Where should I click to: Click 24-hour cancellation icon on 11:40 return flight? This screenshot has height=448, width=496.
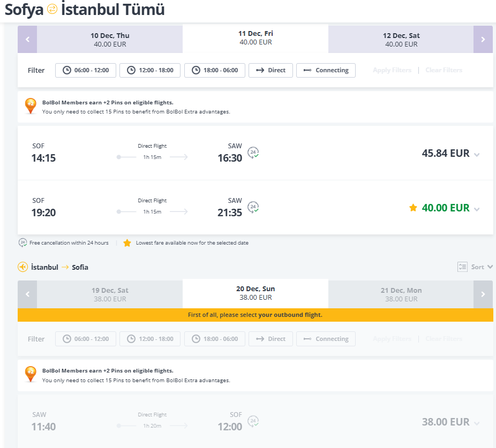point(253,421)
